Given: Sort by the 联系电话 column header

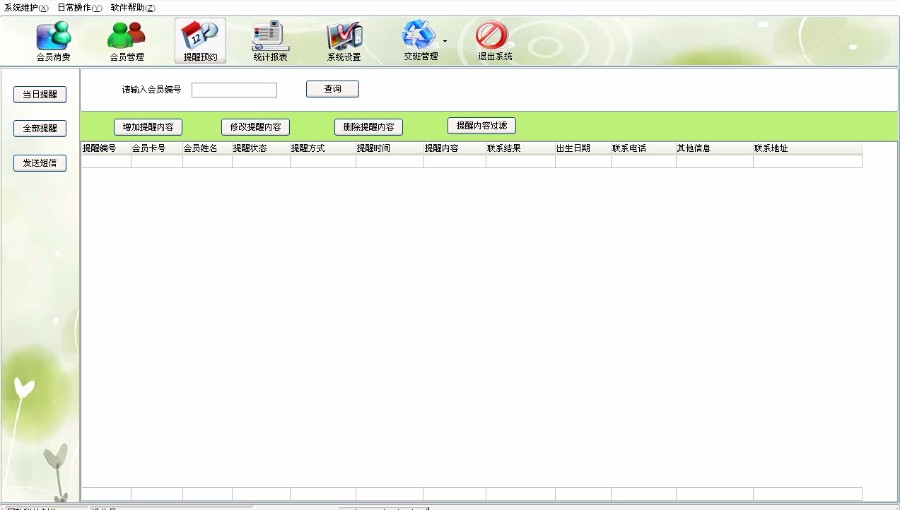Looking at the screenshot, I should pos(643,148).
